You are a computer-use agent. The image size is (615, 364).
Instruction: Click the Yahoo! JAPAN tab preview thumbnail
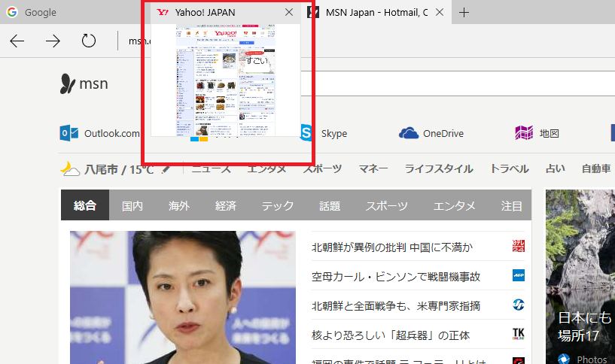[226, 80]
